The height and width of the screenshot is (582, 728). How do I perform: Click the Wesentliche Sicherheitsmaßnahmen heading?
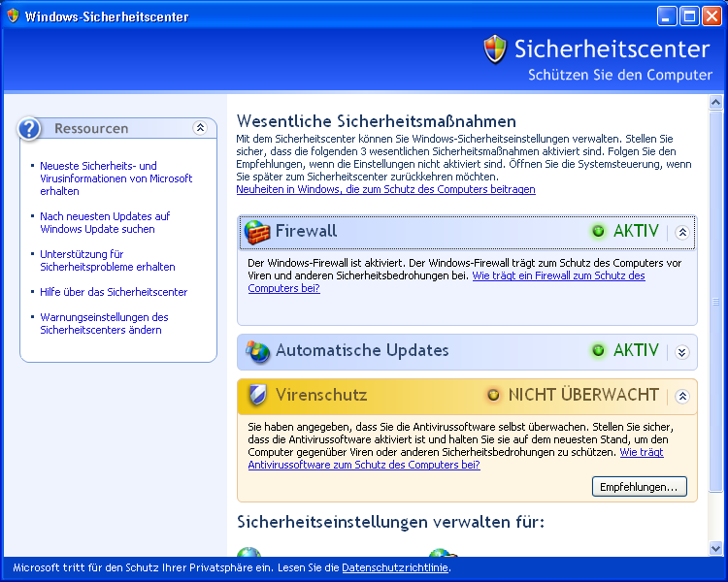click(376, 121)
